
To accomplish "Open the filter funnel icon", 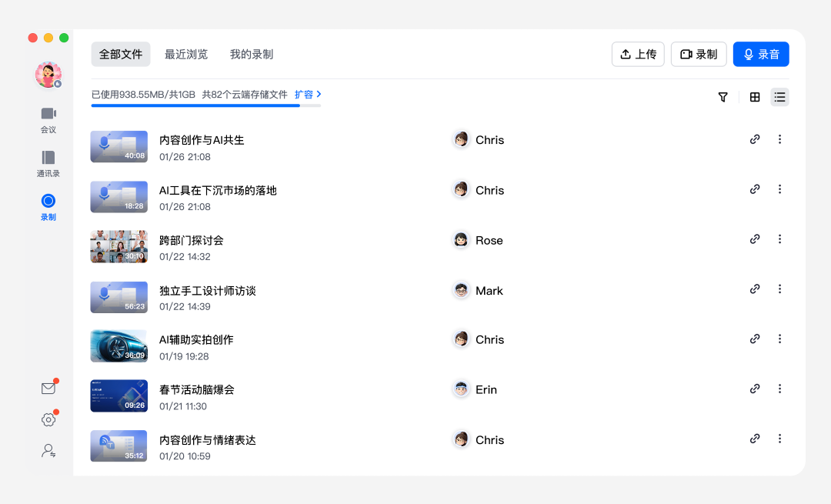I will 723,97.
